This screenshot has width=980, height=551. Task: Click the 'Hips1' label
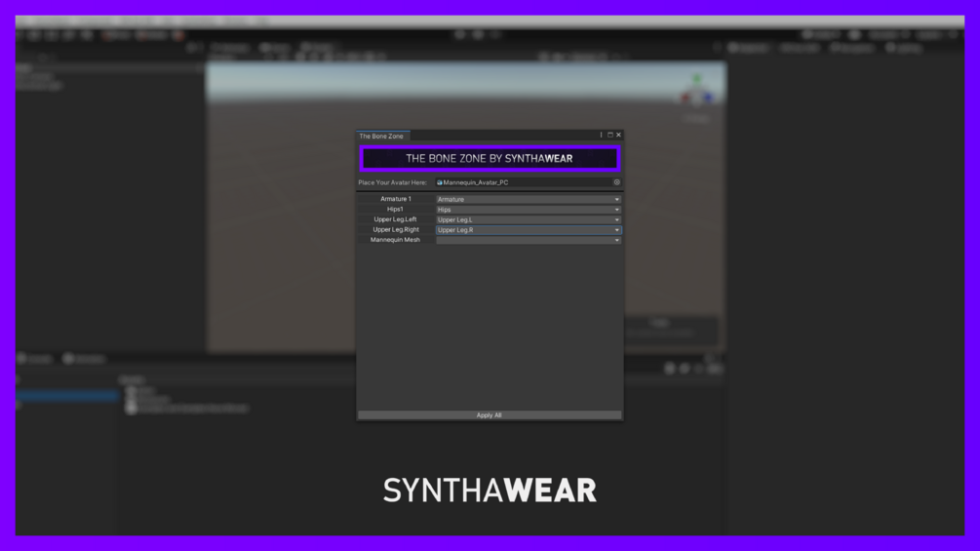(395, 210)
